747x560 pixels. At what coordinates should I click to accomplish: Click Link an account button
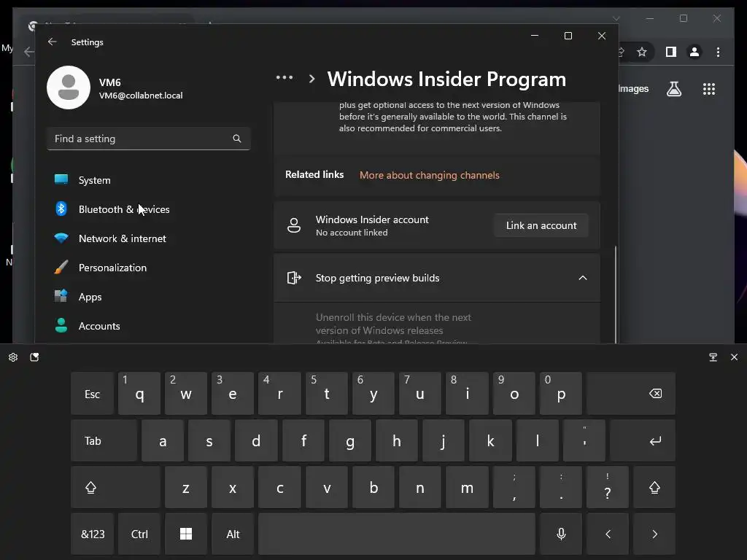pos(541,225)
